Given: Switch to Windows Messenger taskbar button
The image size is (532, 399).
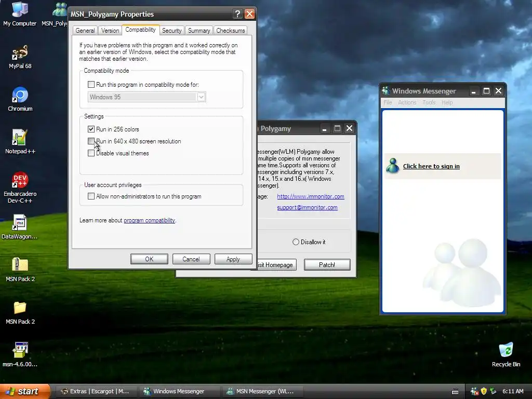Looking at the screenshot, I should coord(179,391).
